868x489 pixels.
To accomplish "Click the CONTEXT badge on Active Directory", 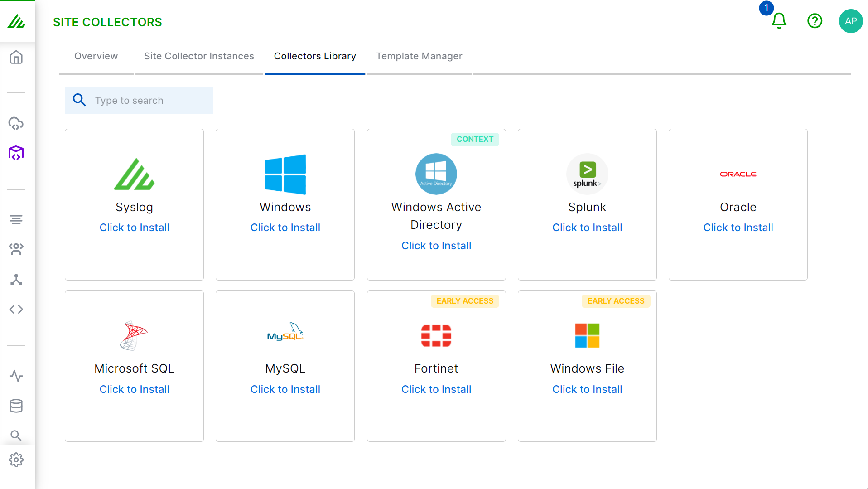I will pyautogui.click(x=475, y=139).
